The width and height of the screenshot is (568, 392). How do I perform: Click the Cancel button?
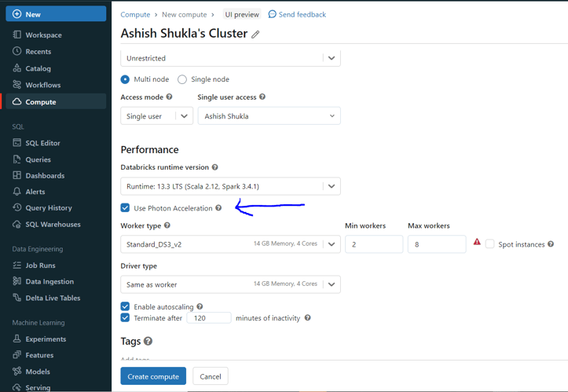tap(211, 376)
